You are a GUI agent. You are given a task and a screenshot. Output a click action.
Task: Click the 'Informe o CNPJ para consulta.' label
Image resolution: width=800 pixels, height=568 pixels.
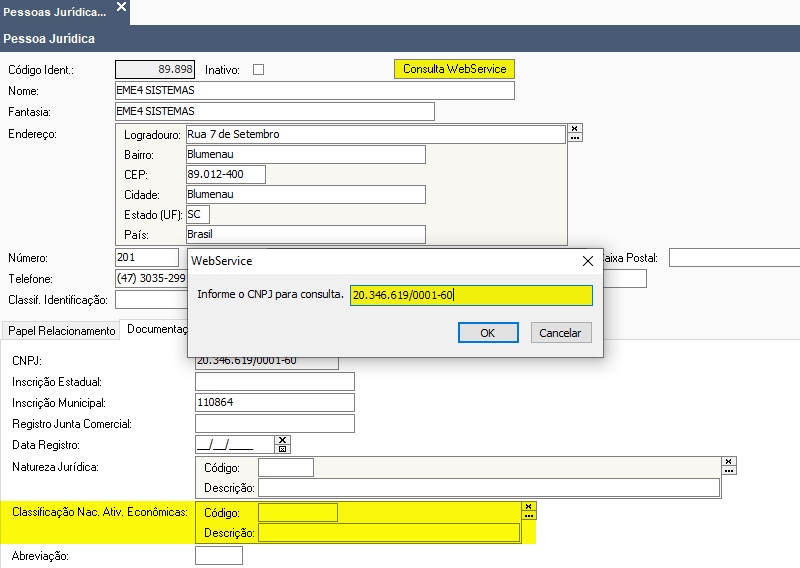click(270, 294)
